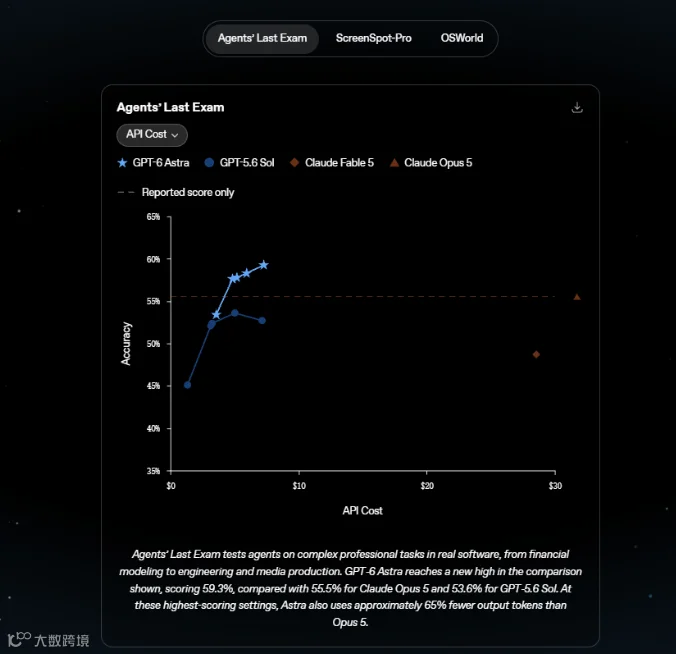Click the caption text mentioning 59.3%
Viewport: 676px width, 654px height.
click(351, 588)
